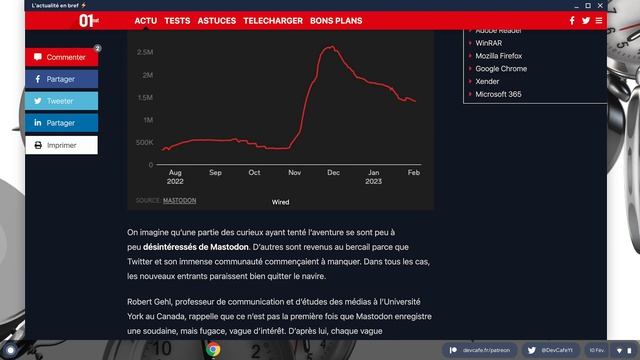
Task: Click the comment count badge
Action: 98,48
